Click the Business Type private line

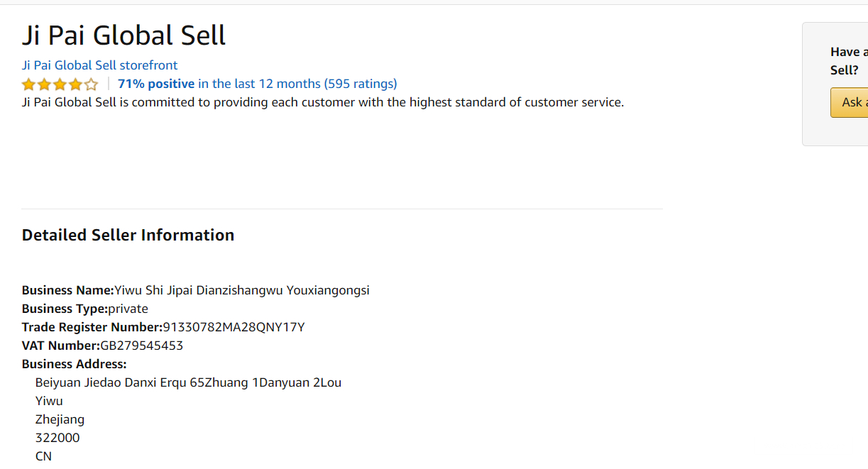tap(85, 309)
